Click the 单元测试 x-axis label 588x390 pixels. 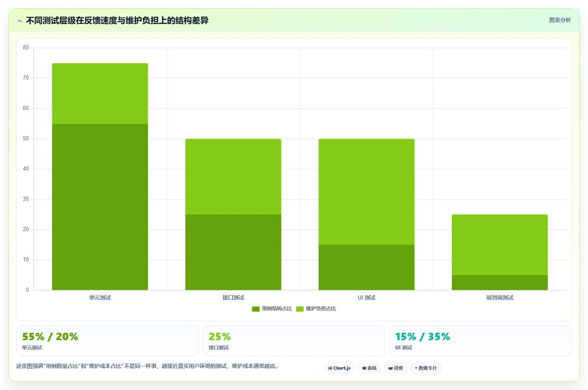coord(100,298)
